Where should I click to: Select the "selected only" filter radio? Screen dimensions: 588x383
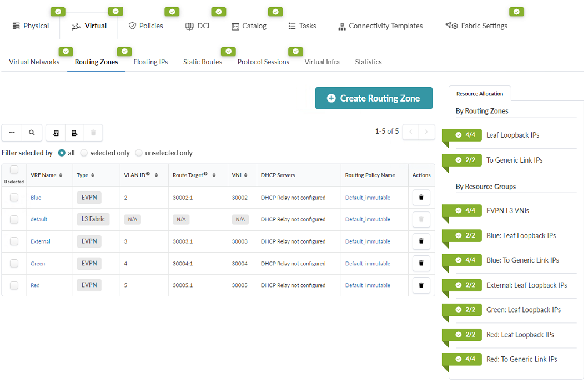point(84,153)
